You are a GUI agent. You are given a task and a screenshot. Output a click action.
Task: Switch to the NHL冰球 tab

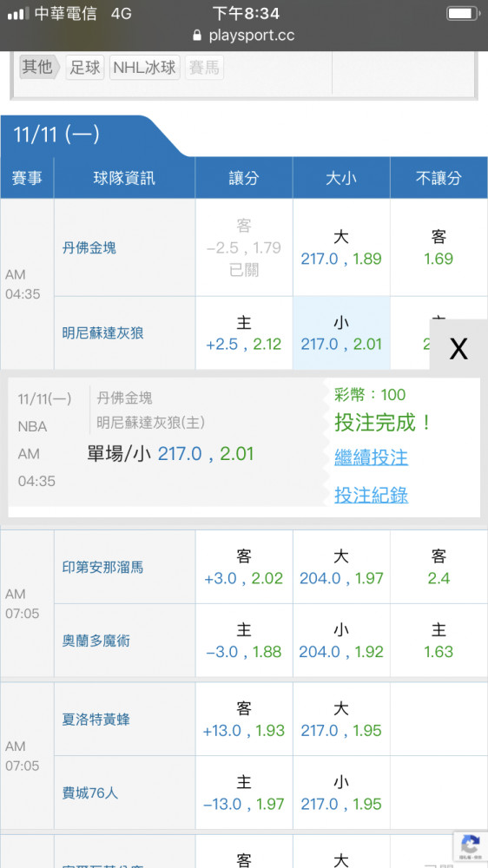click(144, 68)
